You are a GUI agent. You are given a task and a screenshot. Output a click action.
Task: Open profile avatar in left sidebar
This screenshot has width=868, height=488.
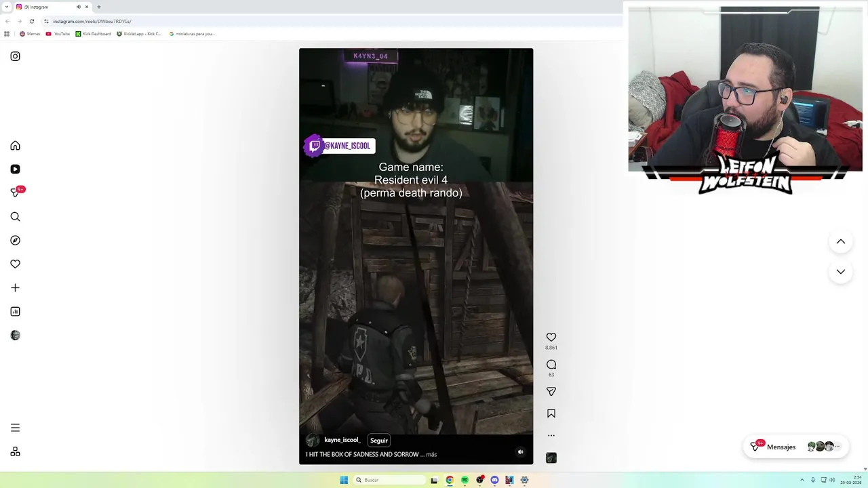click(15, 335)
